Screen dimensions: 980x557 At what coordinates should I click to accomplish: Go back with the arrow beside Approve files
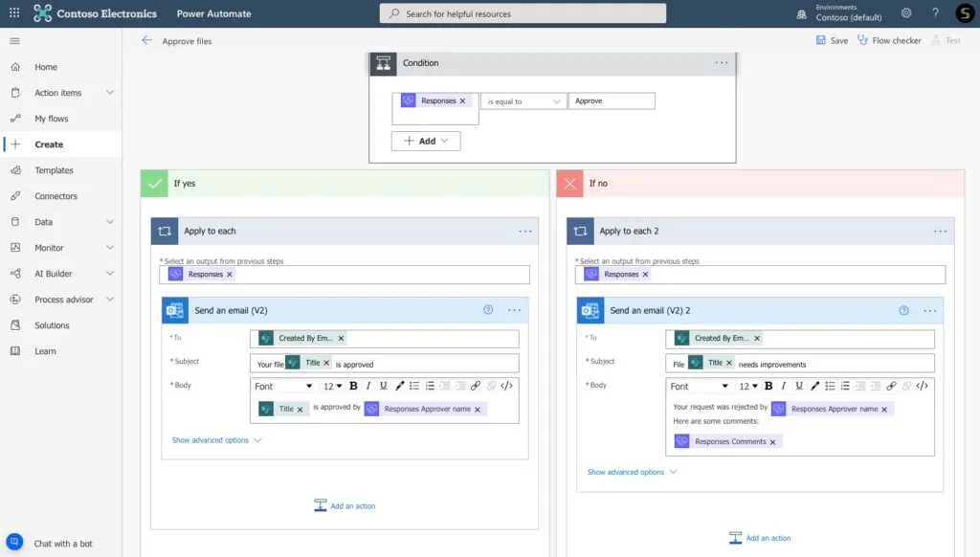pyautogui.click(x=146, y=40)
